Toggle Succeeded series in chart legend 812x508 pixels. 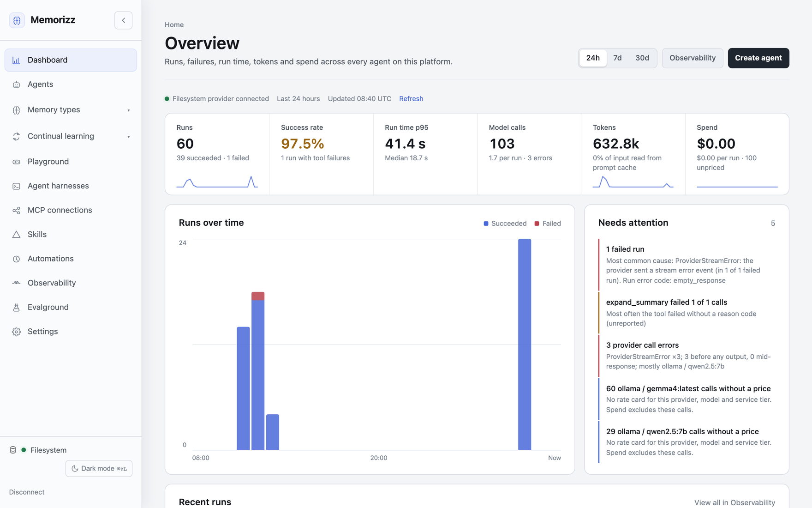click(x=505, y=224)
